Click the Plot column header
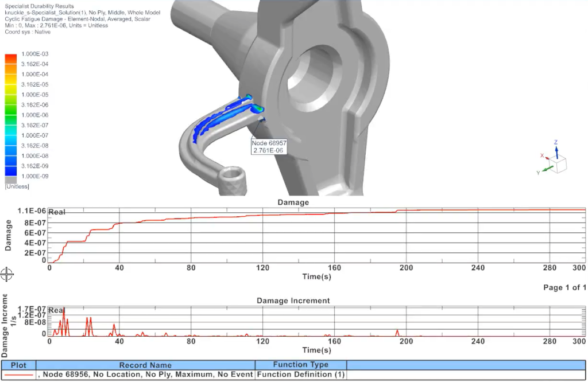This screenshot has width=588, height=382. coord(18,365)
